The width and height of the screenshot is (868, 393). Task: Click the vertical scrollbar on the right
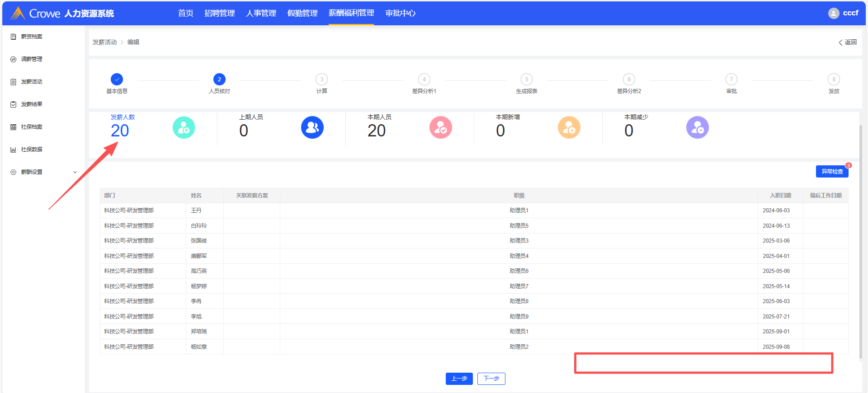point(860,239)
